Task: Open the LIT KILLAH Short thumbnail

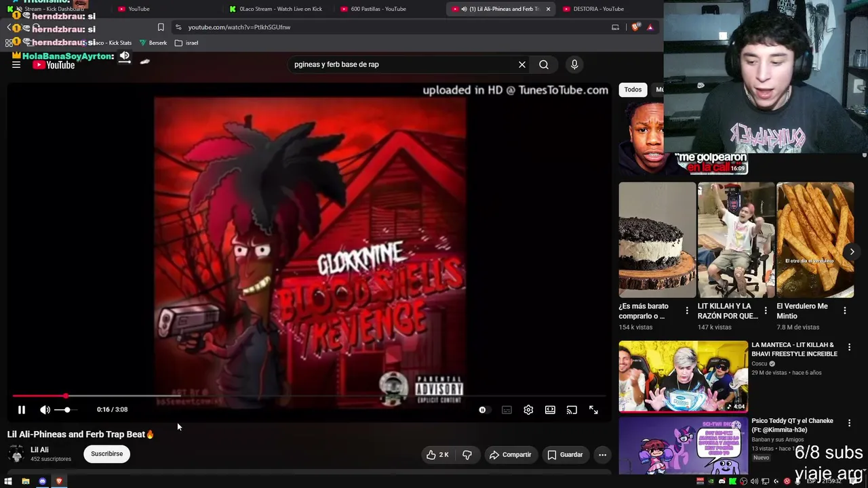Action: [736, 240]
